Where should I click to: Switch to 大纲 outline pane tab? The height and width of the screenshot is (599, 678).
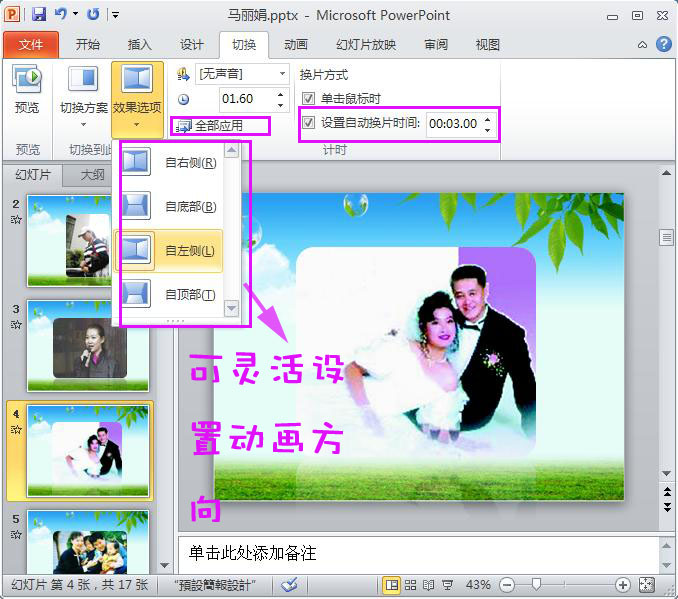click(93, 175)
